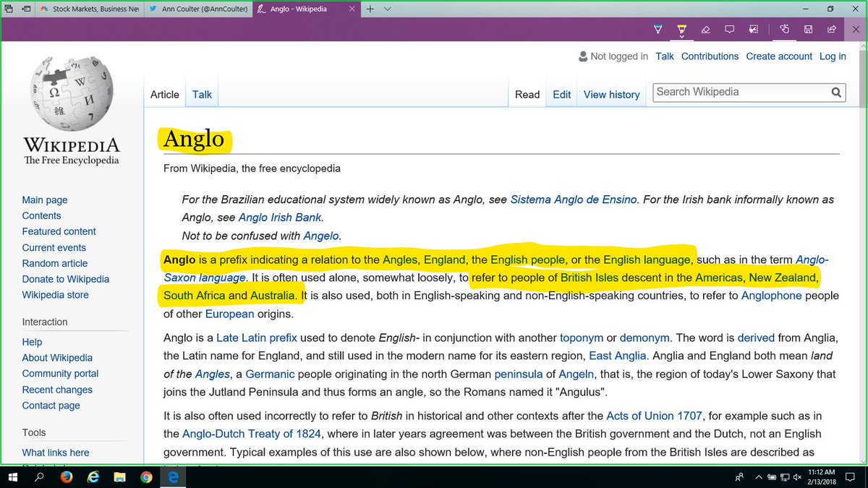This screenshot has height=488, width=868.
Task: Click the search magnifier button
Action: (x=836, y=93)
